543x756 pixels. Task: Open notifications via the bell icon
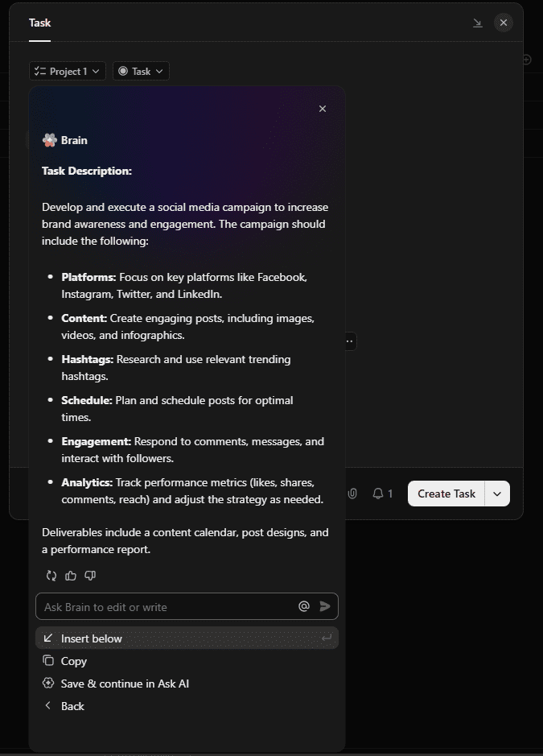(x=376, y=494)
